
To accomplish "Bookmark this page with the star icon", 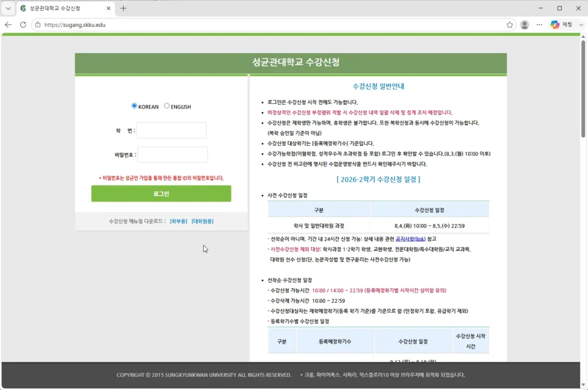I will tap(510, 25).
